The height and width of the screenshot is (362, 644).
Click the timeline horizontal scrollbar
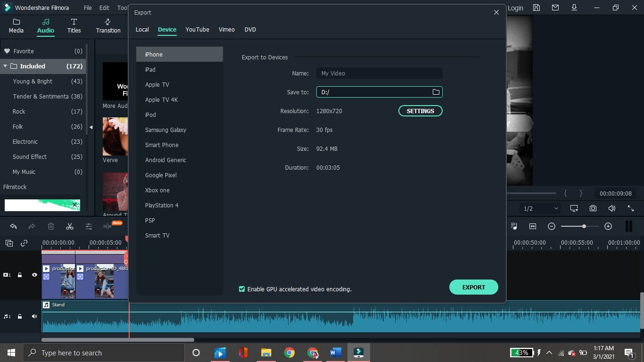coord(118,339)
